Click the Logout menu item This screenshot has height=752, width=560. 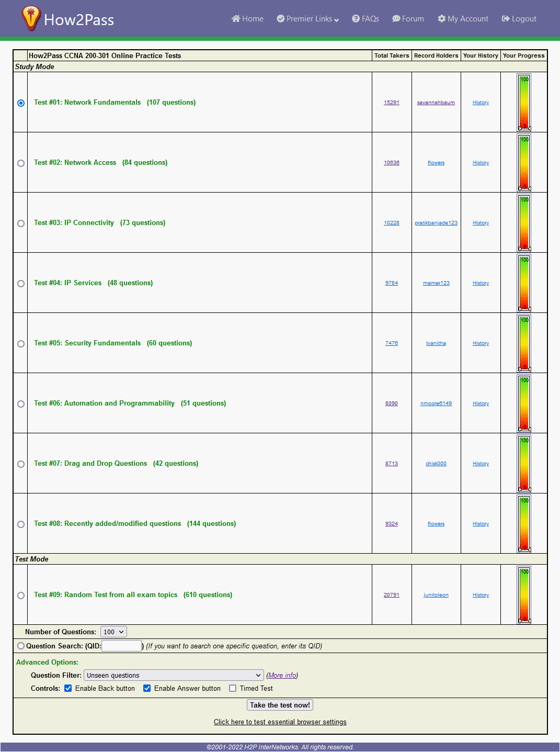click(519, 19)
